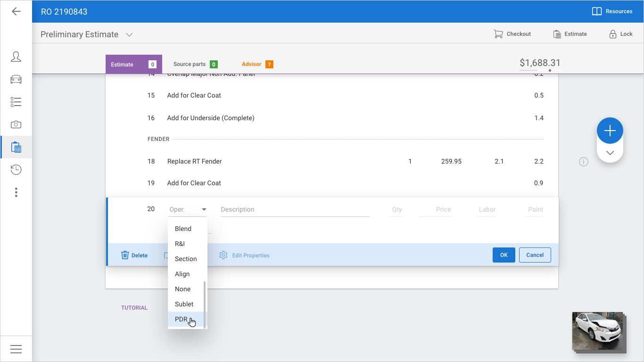Viewport: 644px width, 362px height.
Task: Expand the Preliminary Estimate dropdown
Action: point(129,34)
